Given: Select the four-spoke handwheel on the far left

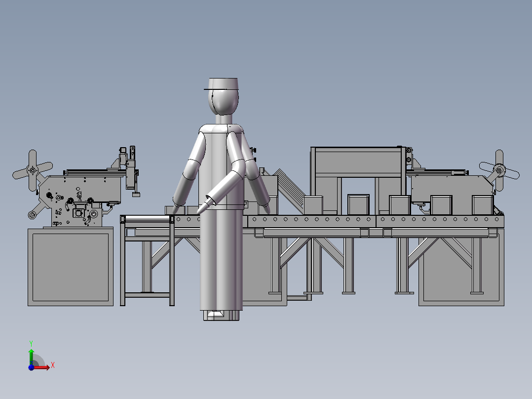Looking at the screenshot, I should pyautogui.click(x=33, y=170).
